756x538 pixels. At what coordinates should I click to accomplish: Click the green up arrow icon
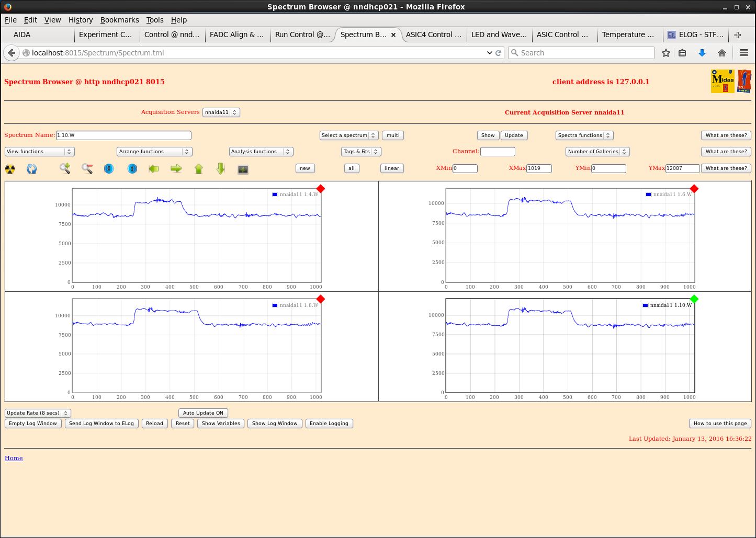pyautogui.click(x=199, y=168)
